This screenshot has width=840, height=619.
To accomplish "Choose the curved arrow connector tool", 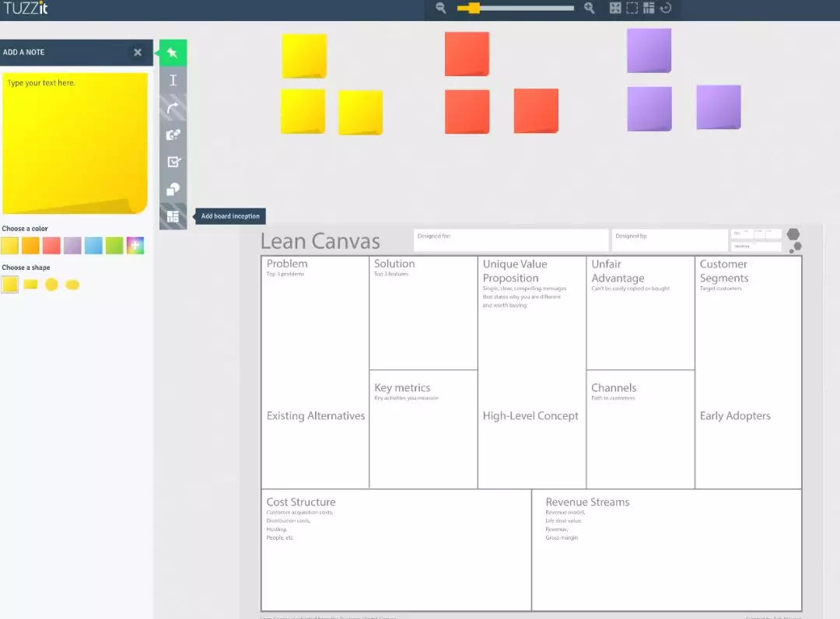I will tap(173, 107).
